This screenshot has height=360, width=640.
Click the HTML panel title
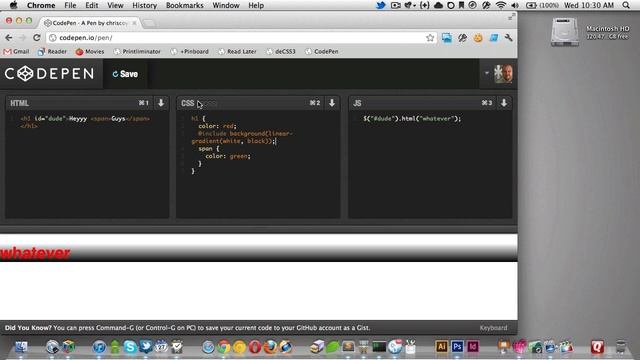[19, 103]
